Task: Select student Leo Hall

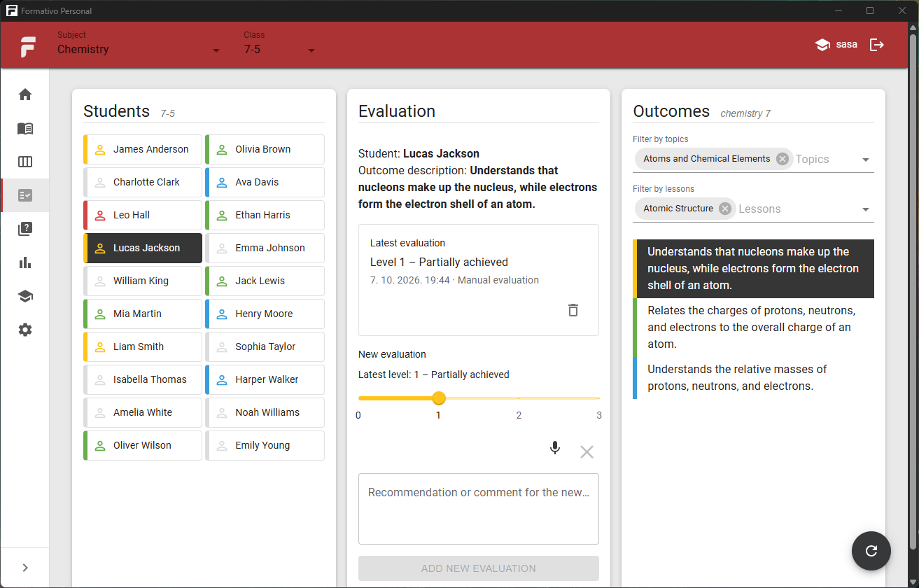Action: pyautogui.click(x=143, y=215)
